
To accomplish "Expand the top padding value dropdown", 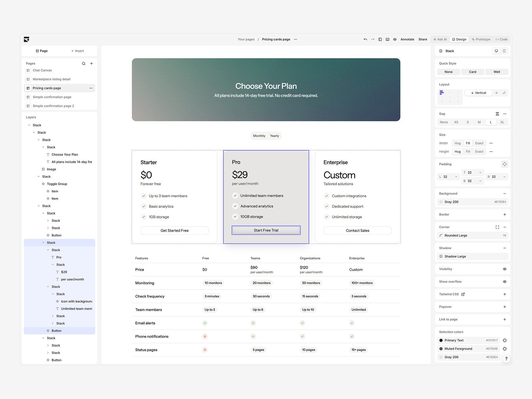I will click(x=480, y=172).
